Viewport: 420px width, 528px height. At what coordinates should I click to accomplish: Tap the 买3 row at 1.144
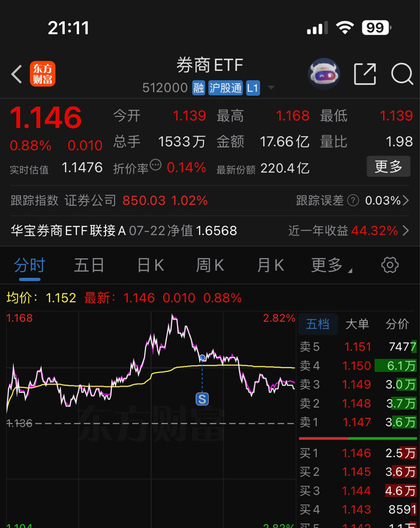[358, 491]
